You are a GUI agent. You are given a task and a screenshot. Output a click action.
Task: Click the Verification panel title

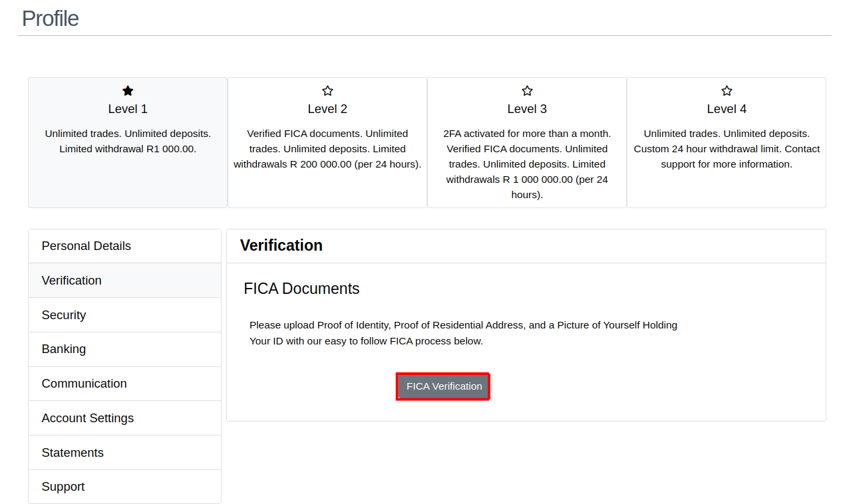[281, 245]
